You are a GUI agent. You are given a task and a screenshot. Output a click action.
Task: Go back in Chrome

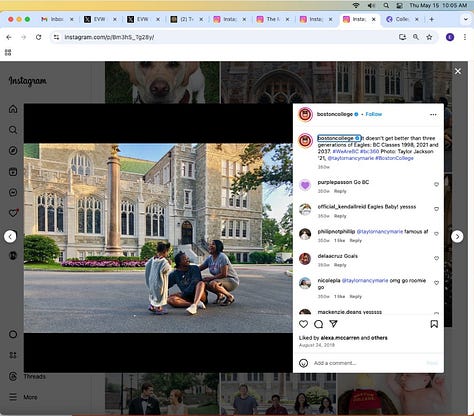[x=9, y=37]
